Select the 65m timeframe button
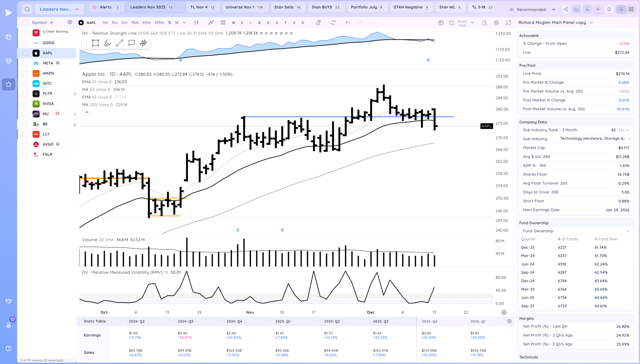This screenshot has height=364, width=640. click(146, 22)
